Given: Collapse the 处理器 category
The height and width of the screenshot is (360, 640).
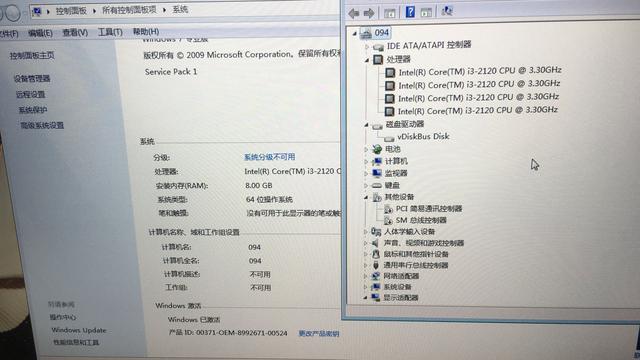Looking at the screenshot, I should click(367, 60).
